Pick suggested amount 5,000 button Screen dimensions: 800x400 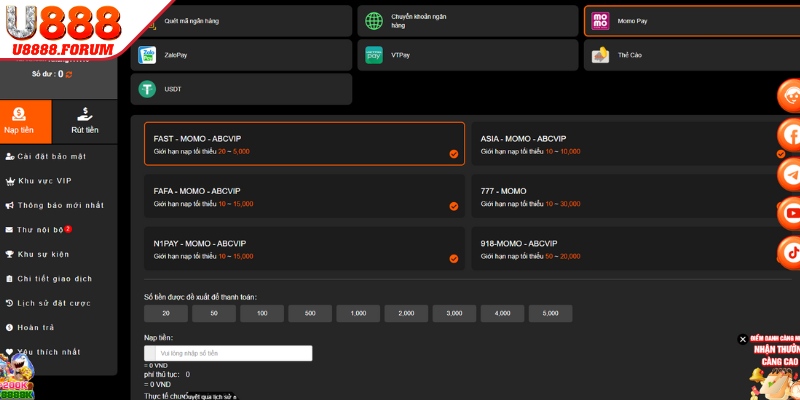tap(551, 314)
